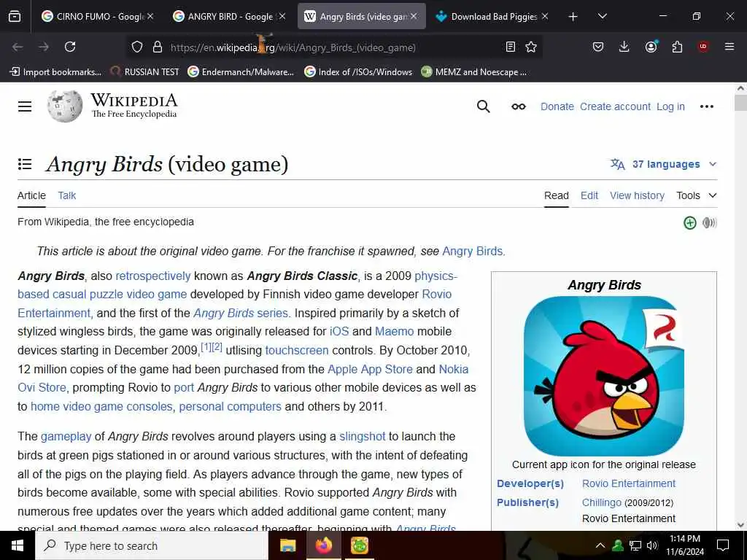
Task: Save page to Pocket
Action: point(598,47)
